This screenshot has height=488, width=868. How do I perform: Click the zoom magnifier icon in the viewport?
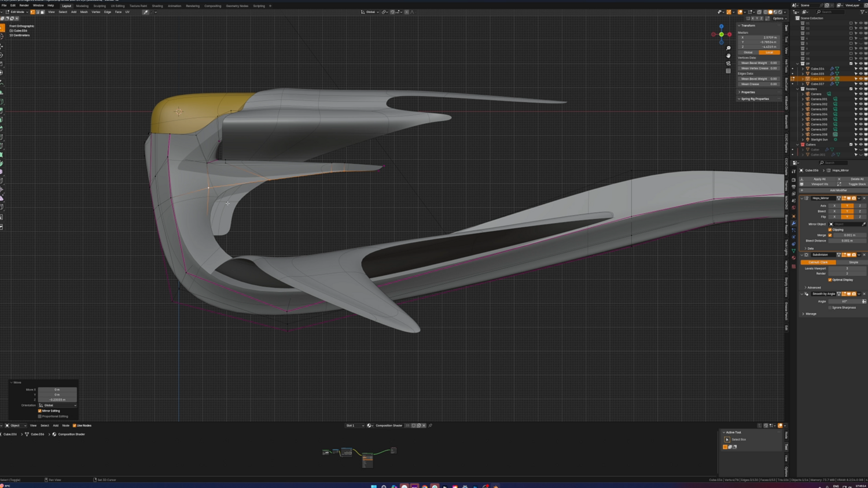728,48
